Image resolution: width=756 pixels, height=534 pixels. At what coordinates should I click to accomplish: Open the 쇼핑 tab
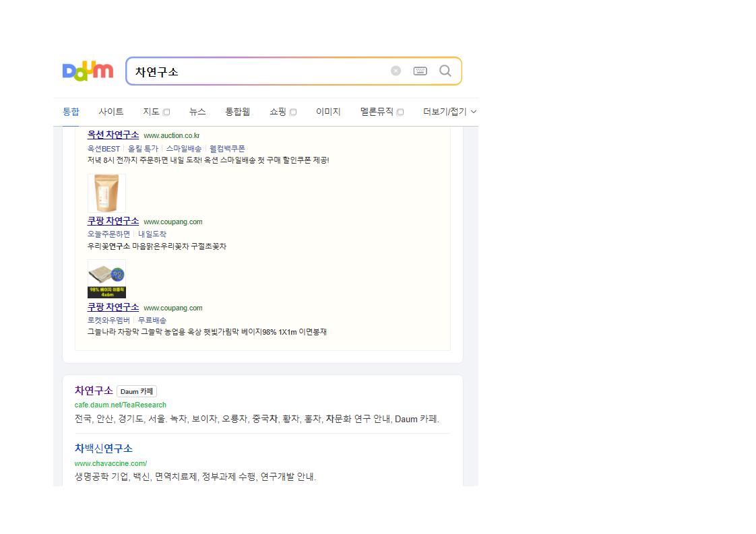278,112
